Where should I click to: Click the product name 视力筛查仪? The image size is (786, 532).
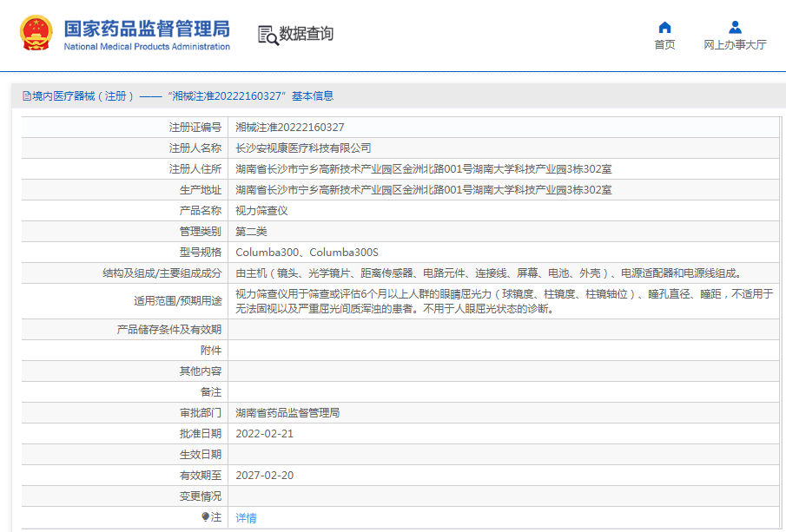[x=261, y=211]
